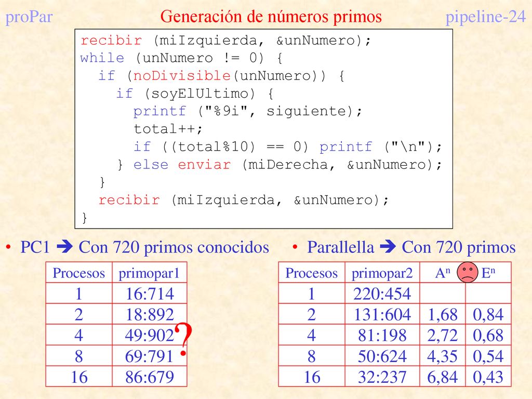Click the 4,35 speedup cell

pyautogui.click(x=443, y=356)
